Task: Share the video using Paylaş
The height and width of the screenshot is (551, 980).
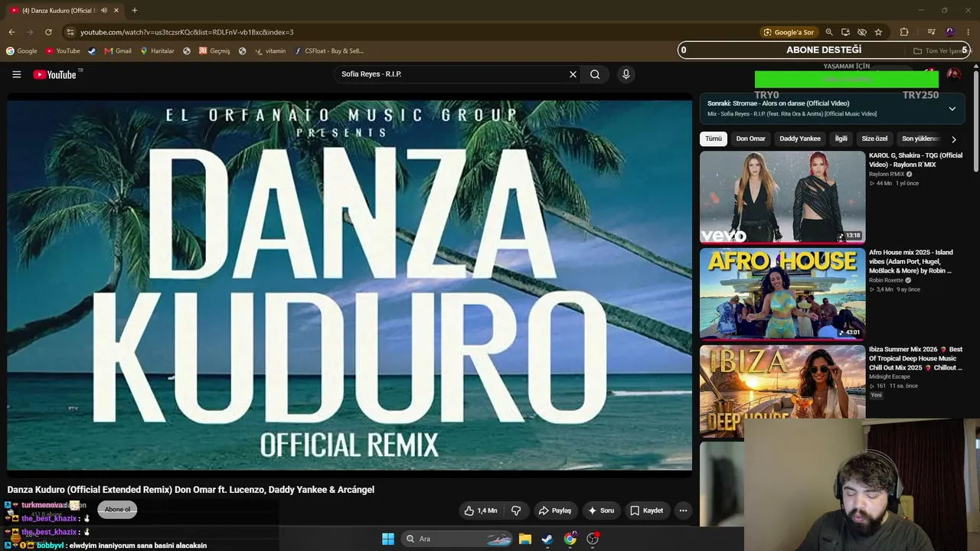Action: [554, 510]
